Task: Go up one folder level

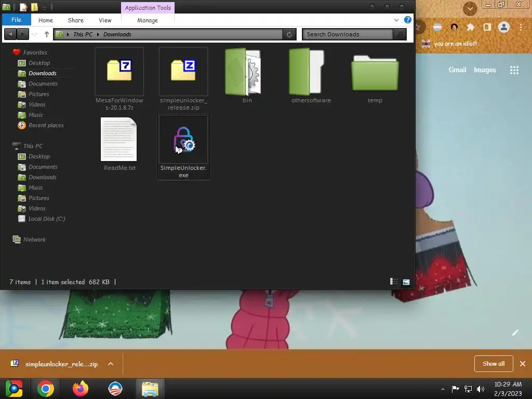Action: [46, 34]
